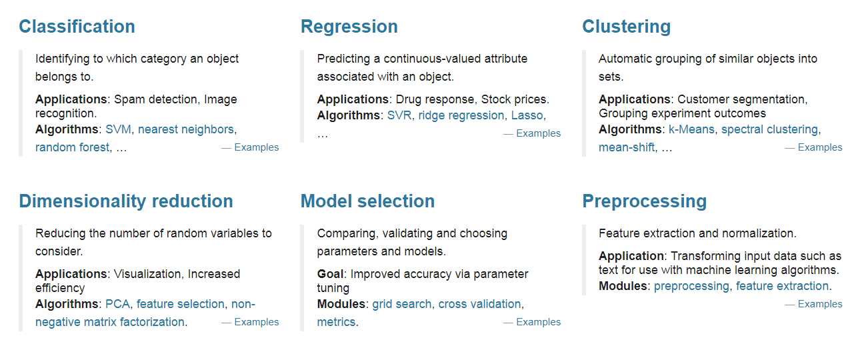This screenshot has height=346, width=868.
Task: Visit the Model selection heading
Action: point(367,201)
